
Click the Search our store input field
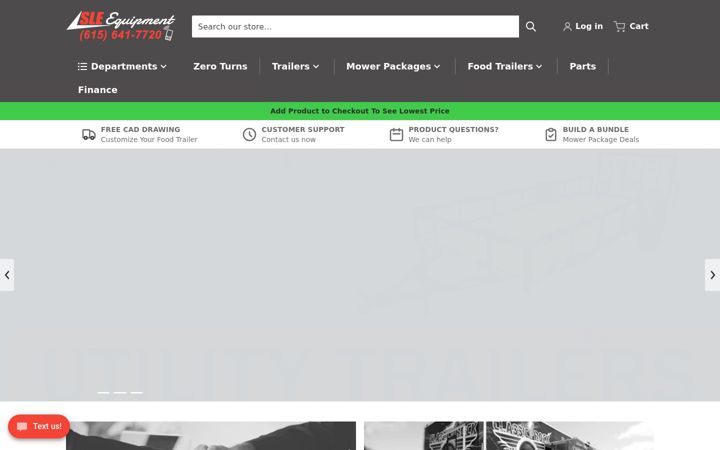click(x=355, y=27)
